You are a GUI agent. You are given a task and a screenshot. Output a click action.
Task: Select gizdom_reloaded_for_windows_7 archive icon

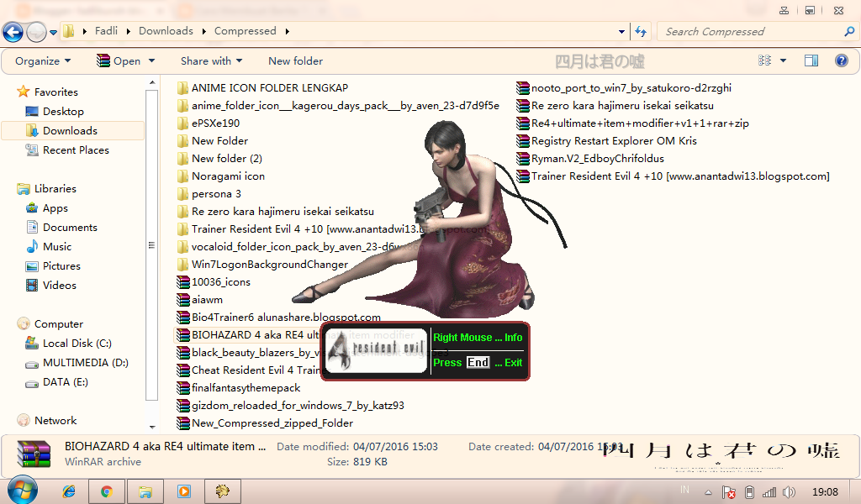pos(182,405)
